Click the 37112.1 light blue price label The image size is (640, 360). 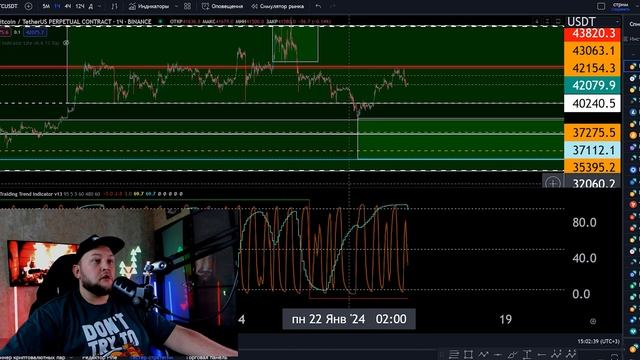(x=592, y=150)
